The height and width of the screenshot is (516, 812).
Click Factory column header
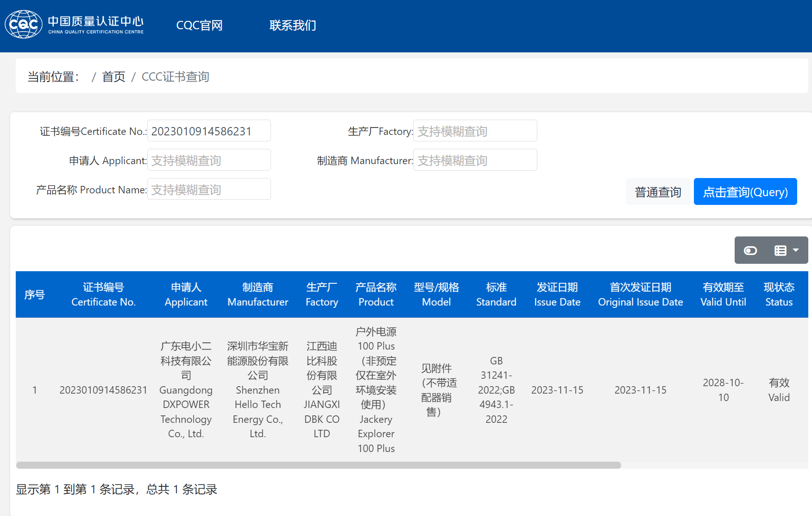point(322,294)
